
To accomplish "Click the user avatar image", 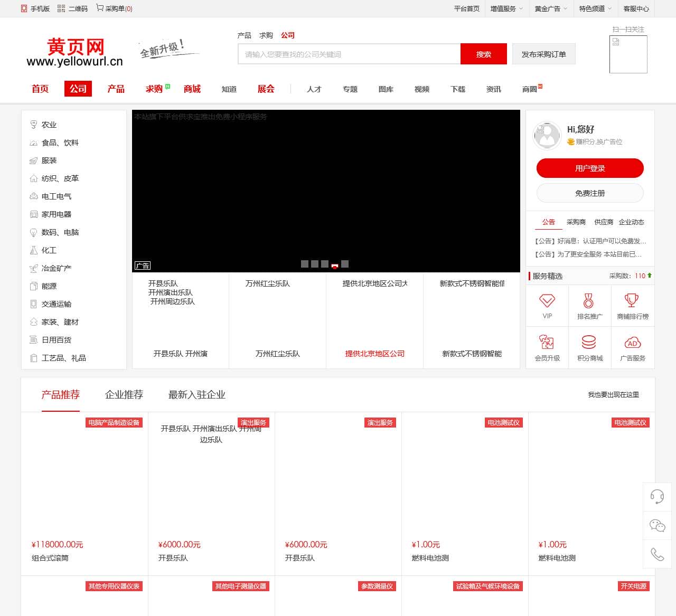I will pos(547,136).
